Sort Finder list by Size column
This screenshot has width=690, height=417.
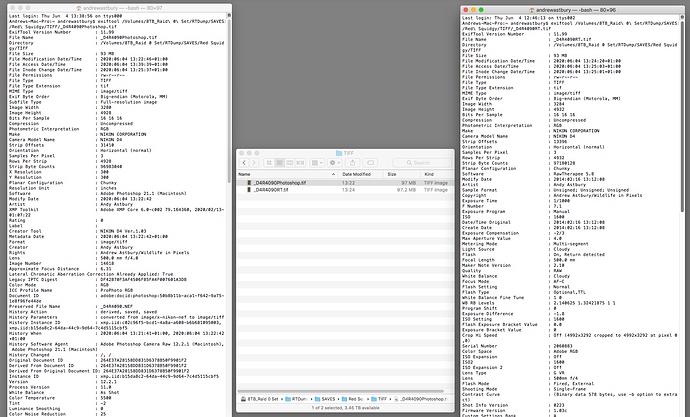pos(401,174)
